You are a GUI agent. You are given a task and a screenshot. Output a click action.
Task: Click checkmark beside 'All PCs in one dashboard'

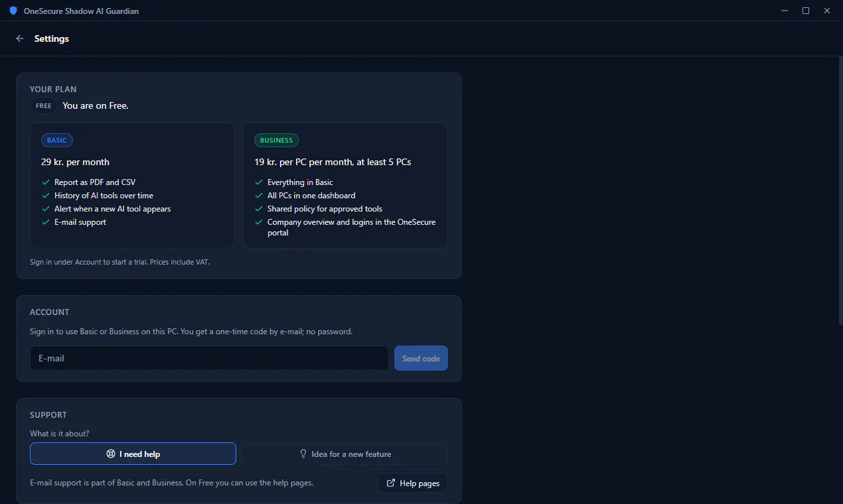pos(259,196)
